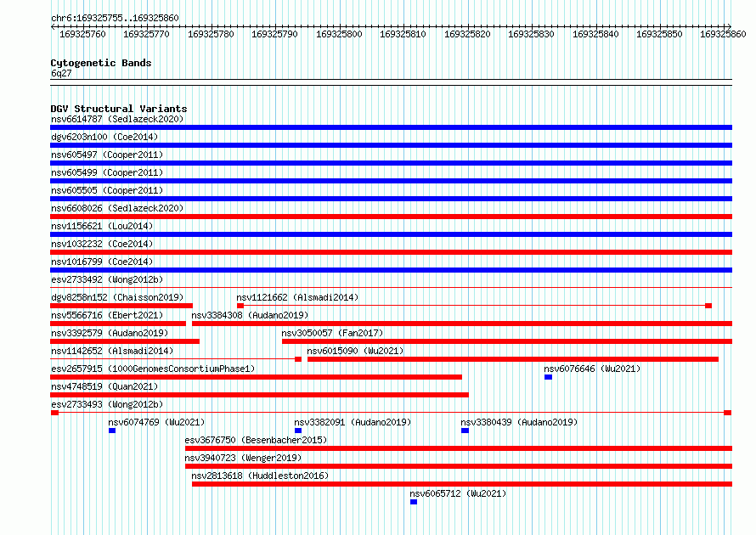Click nsv1121662 (Alsmadi2014) variant label
The image size is (756, 535).
(x=297, y=297)
